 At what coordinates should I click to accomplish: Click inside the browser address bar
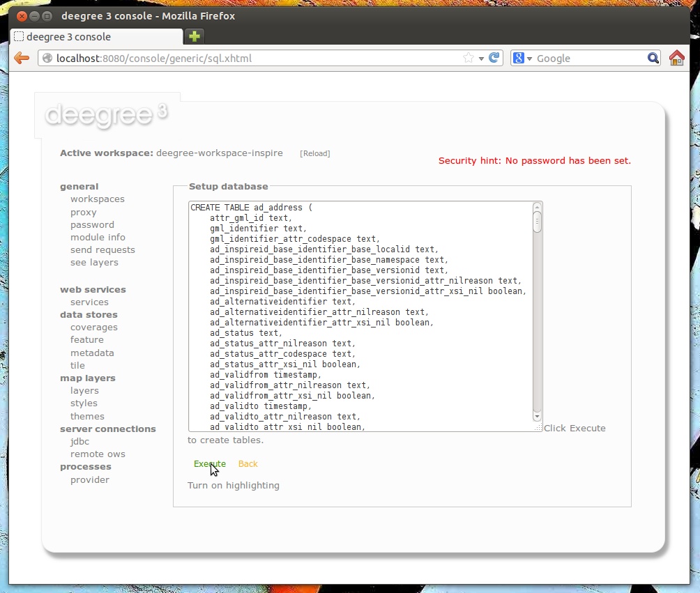pos(244,58)
